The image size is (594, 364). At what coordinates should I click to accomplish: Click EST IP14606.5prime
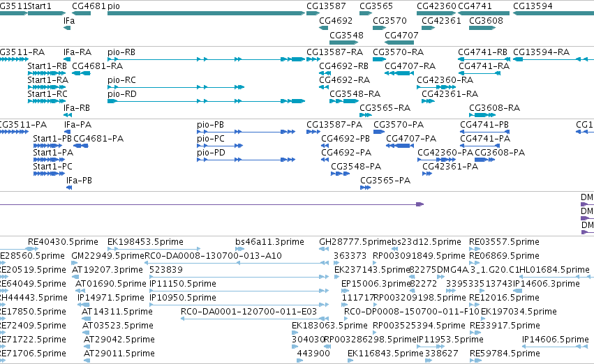tap(556, 346)
